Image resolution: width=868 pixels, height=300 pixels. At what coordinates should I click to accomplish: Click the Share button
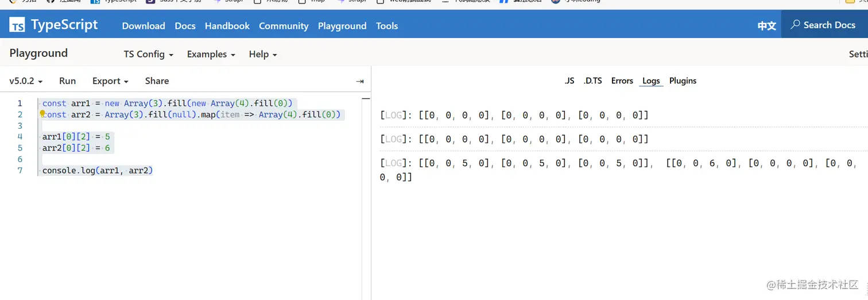click(157, 81)
